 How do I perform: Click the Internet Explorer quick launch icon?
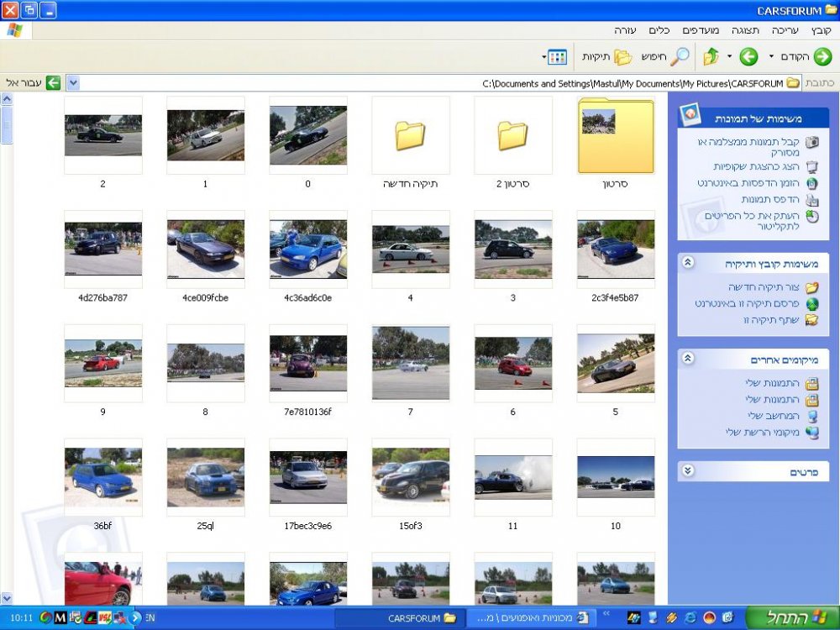690,618
